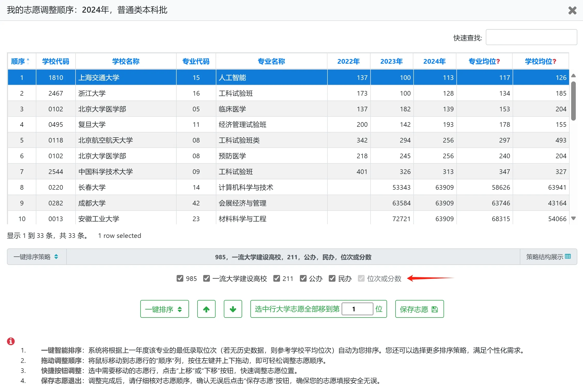Screen dimensions: 583x392
Task: Move selected row down with arrow button
Action: tap(233, 309)
